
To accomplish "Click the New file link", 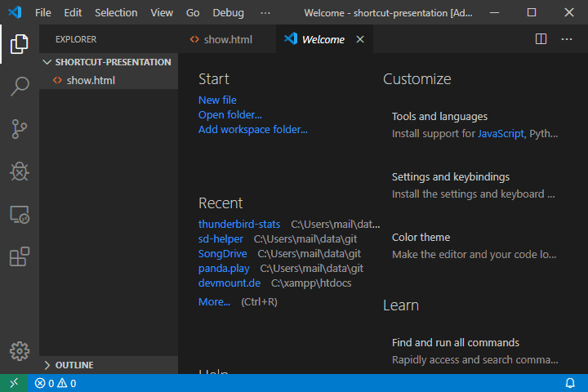I will (217, 100).
